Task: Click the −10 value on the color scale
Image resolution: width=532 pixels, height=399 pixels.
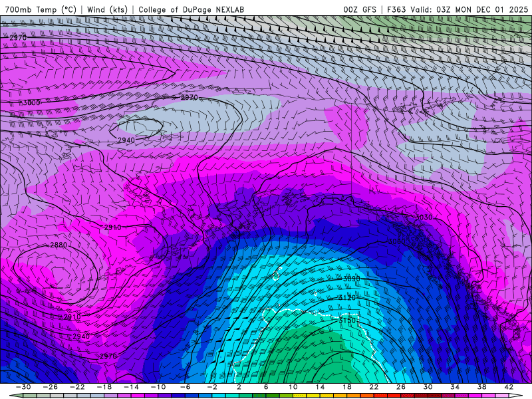Action: pos(158,387)
